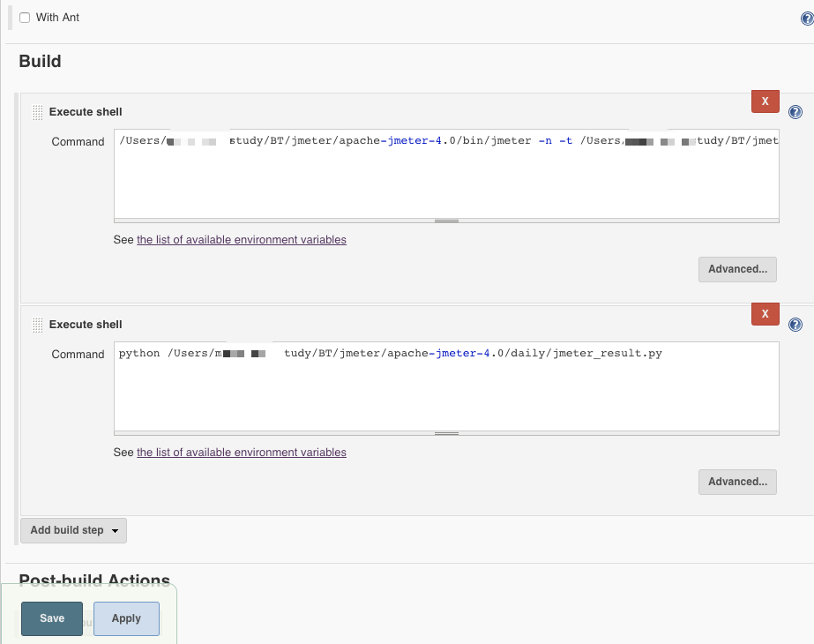Click the Command label of the python step

tap(78, 354)
